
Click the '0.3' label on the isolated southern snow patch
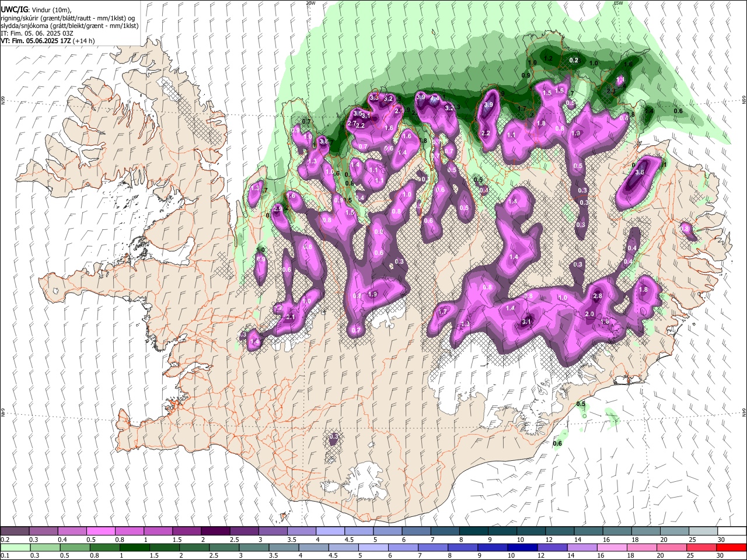pos(334,436)
